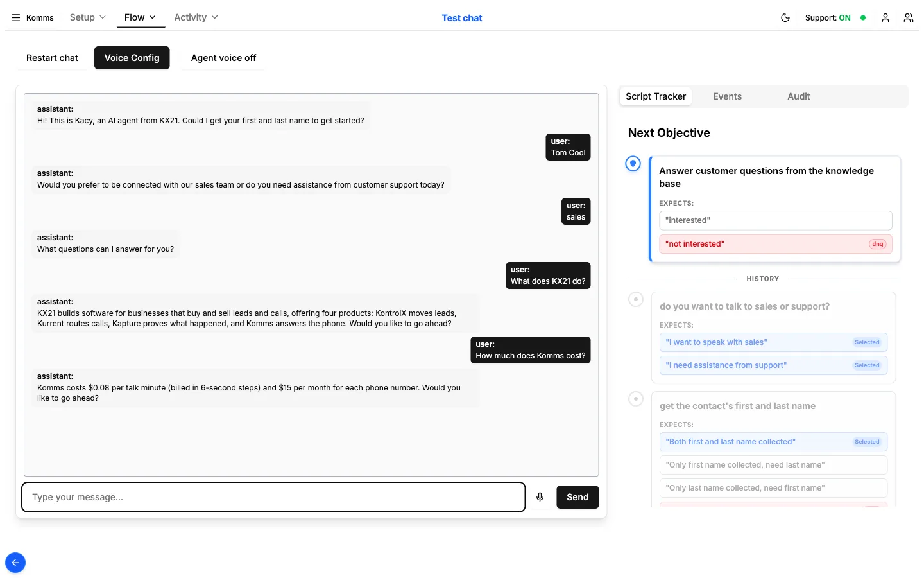Click "Only last name collected, need first name"
Viewport: 924px width, 578px height.
pyautogui.click(x=773, y=488)
